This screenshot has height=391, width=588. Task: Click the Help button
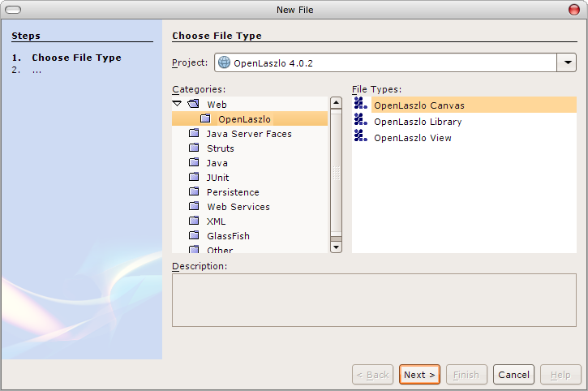point(560,375)
